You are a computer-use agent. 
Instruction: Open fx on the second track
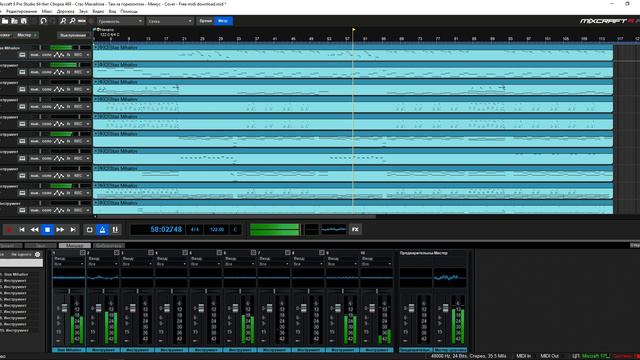(x=68, y=72)
